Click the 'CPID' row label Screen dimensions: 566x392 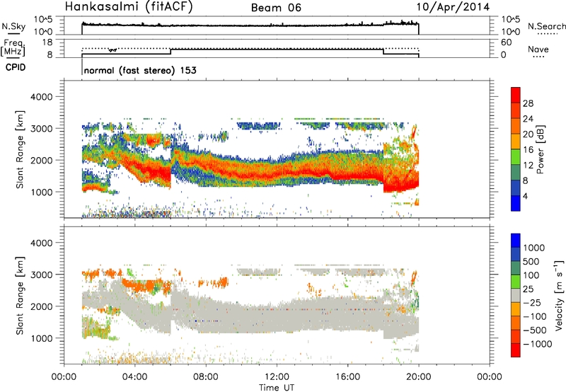16,67
